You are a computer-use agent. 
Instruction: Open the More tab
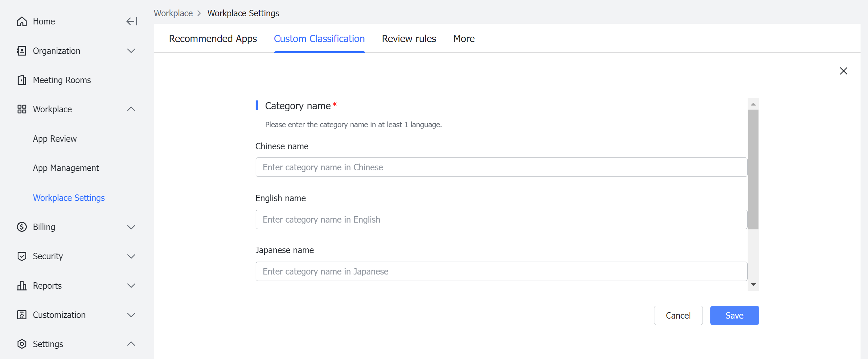(464, 39)
